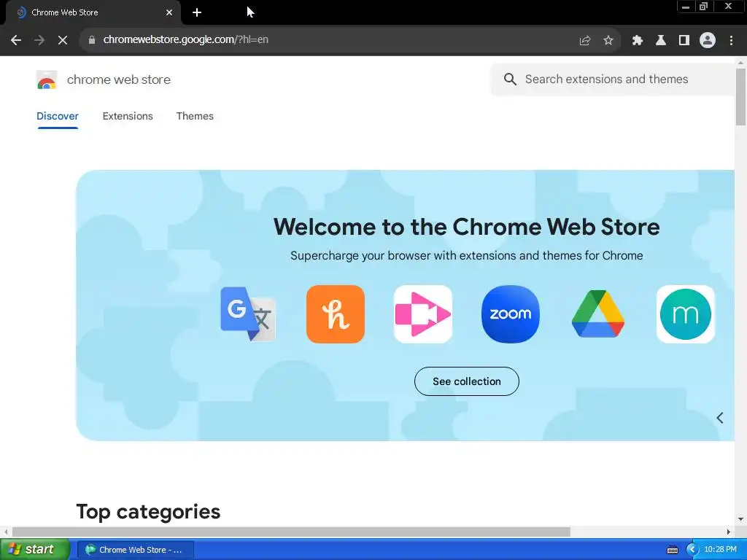Close the Chrome Web Store tab
Screen dimensions: 747x560
[169, 12]
